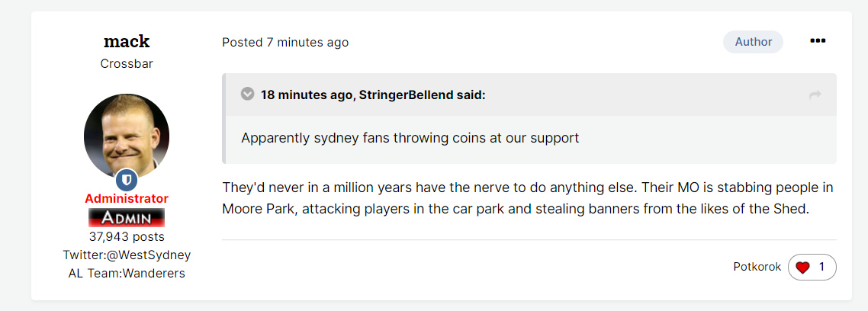The height and width of the screenshot is (311, 868).
Task: Click the Administrator shield badge icon
Action: coord(127,180)
